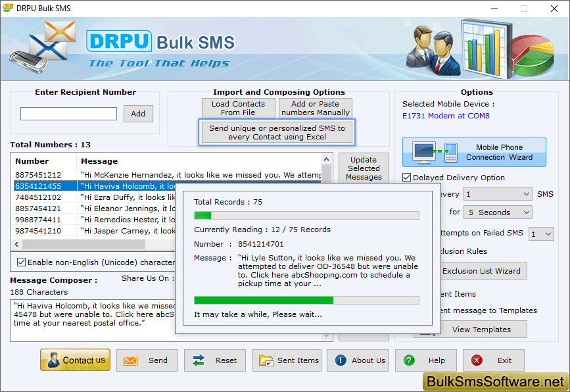Click the Help button
This screenshot has height=392, width=570.
click(x=425, y=360)
